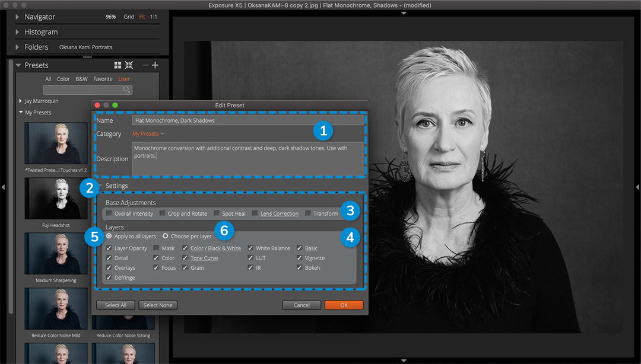This screenshot has height=364, width=641.
Task: Click the left panel collapse arrow
Action: (x=3, y=187)
